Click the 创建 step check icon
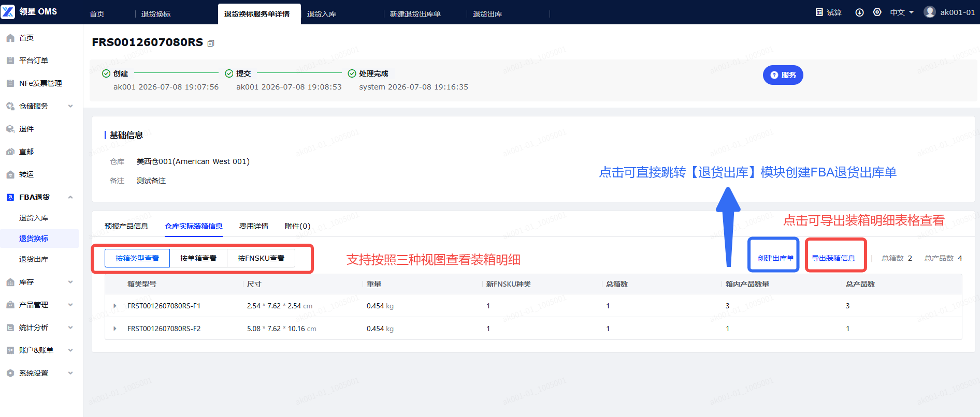Screen dimensions: 980x417 pos(106,73)
